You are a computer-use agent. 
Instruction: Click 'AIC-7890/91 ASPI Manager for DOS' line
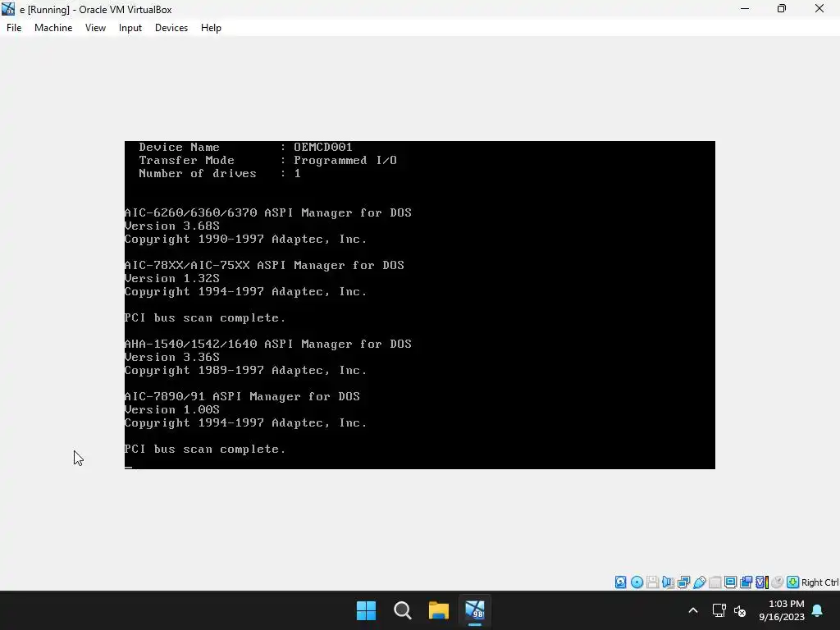point(242,396)
